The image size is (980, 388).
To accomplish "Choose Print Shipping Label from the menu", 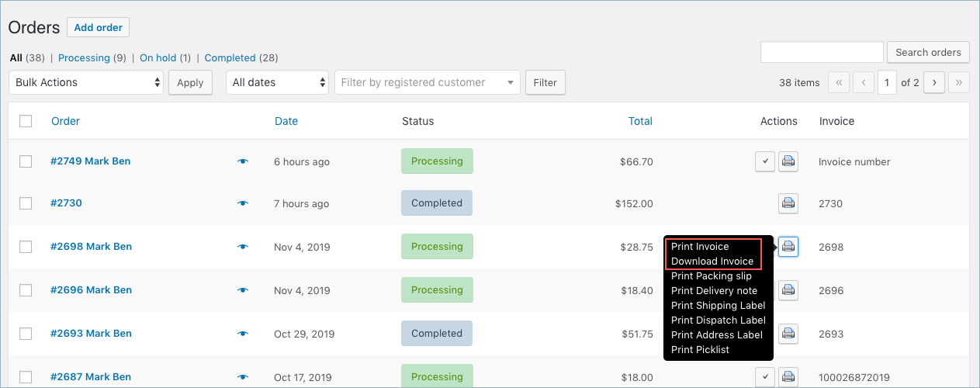I will [719, 306].
